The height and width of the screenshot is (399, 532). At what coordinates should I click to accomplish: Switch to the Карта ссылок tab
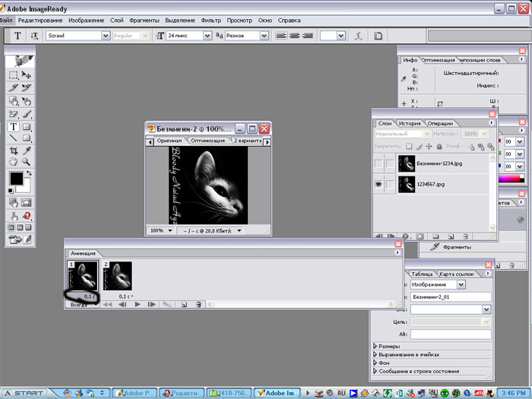[456, 274]
